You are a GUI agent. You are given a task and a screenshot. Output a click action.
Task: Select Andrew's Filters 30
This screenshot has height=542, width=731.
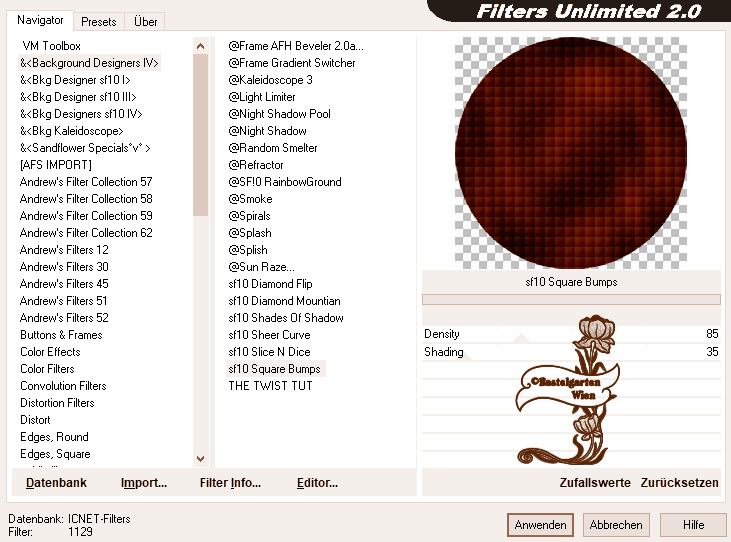click(64, 267)
